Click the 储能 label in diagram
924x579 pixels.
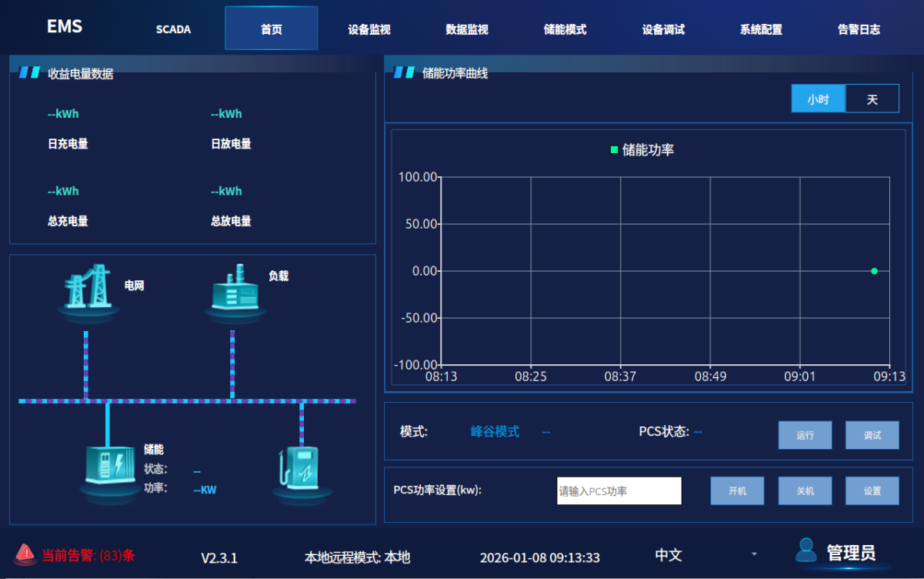click(154, 450)
